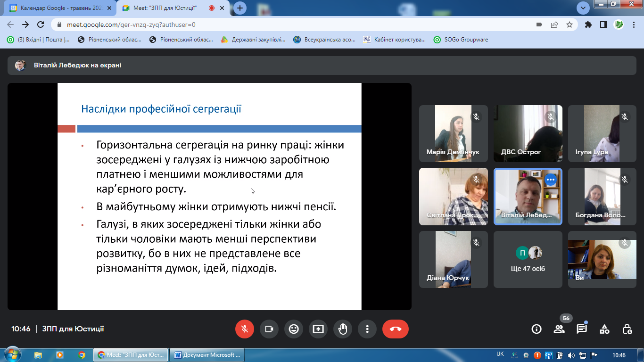The height and width of the screenshot is (362, 644).
Task: Open the 'Ще 47 осіб' tile
Action: pyautogui.click(x=528, y=259)
